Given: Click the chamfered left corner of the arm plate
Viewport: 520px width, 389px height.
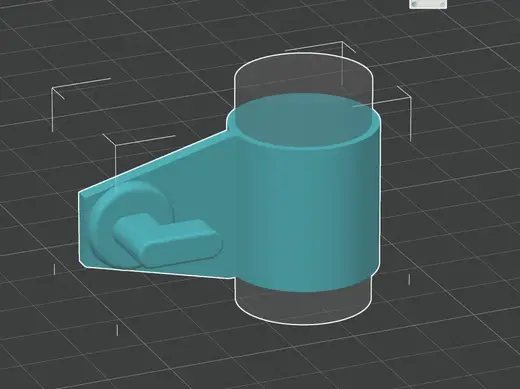Looking at the screenshot, I should [x=84, y=196].
